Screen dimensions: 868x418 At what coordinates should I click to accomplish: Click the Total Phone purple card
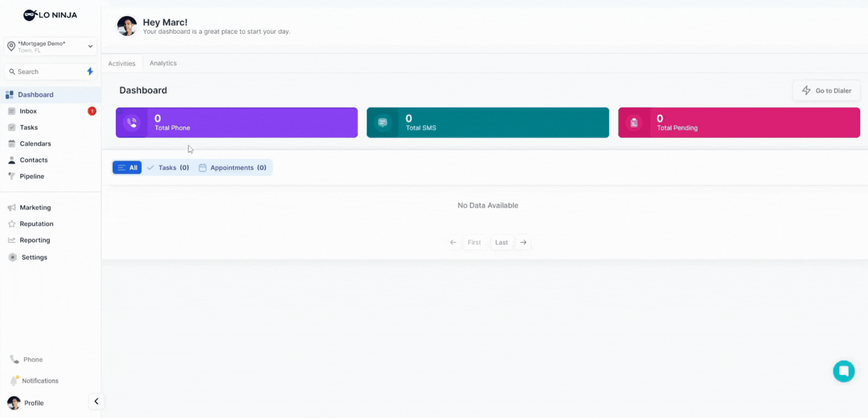click(237, 123)
